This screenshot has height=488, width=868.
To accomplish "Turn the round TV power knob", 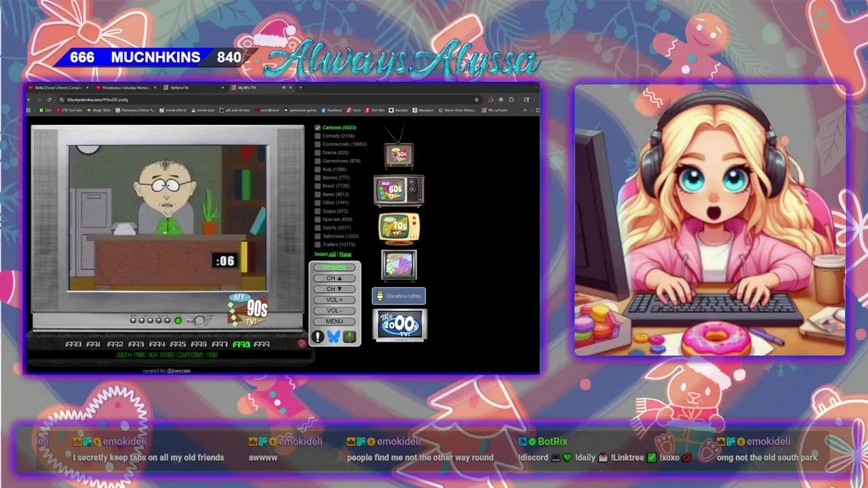I will pyautogui.click(x=199, y=321).
